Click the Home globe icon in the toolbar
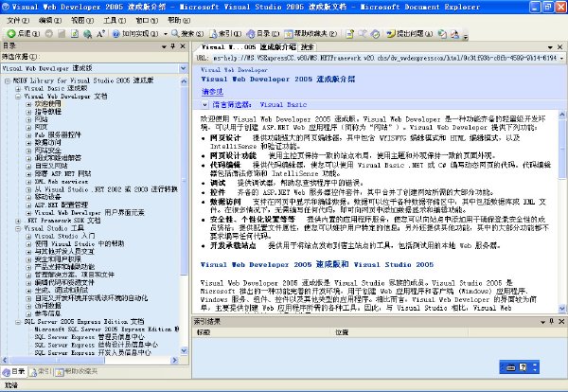568x392 pixels. tap(87, 34)
